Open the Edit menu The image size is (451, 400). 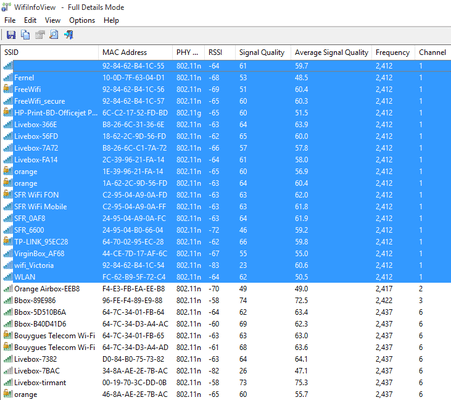tap(30, 20)
